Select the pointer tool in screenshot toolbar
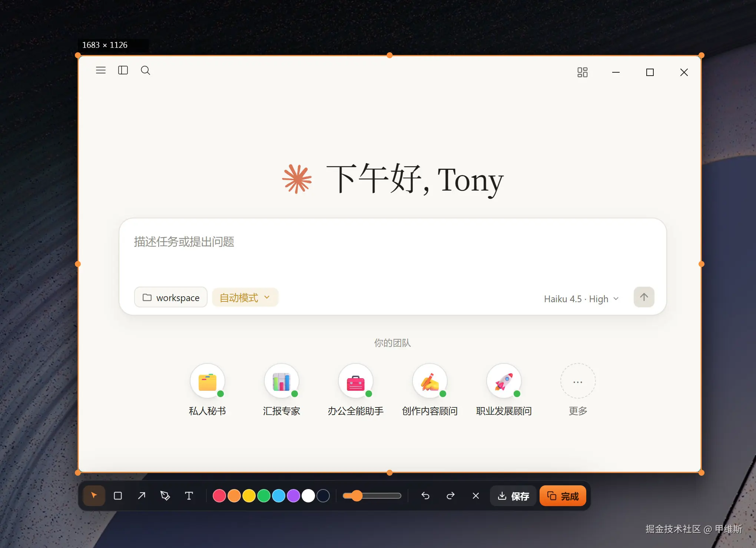Viewport: 756px width, 548px height. click(94, 496)
